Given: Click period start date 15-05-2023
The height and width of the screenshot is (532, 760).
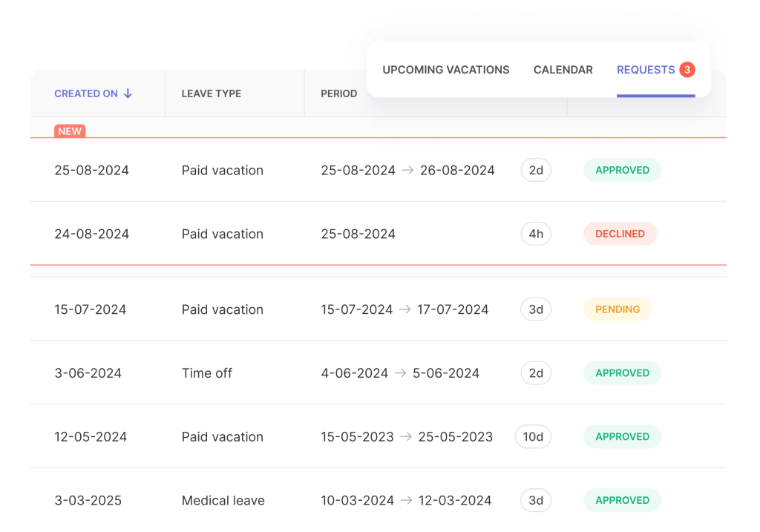Looking at the screenshot, I should tap(357, 437).
